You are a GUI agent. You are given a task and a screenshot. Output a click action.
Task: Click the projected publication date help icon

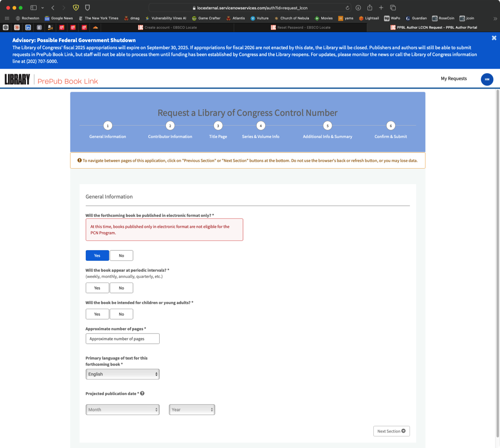(142, 393)
